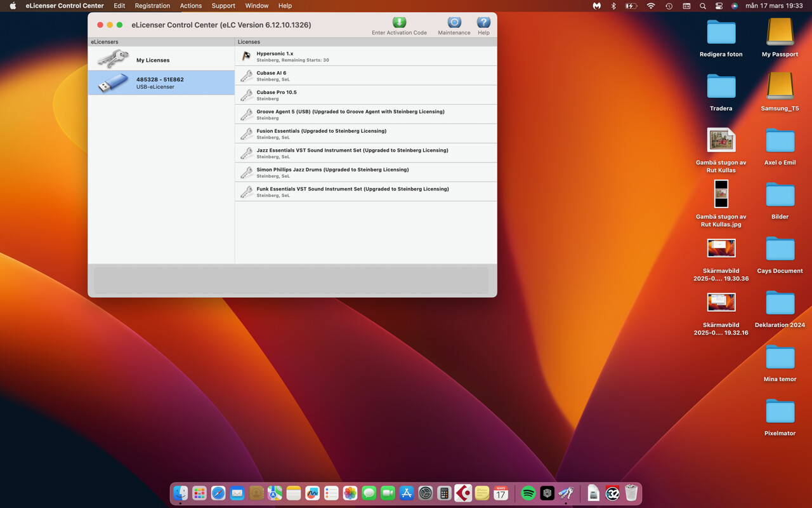Click the Help question mark icon
This screenshot has width=812, height=508.
coord(483,23)
